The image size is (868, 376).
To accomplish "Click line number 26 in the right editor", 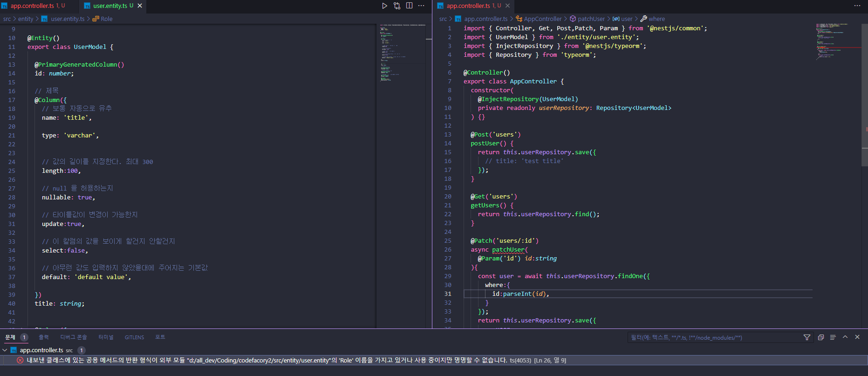I will click(448, 250).
